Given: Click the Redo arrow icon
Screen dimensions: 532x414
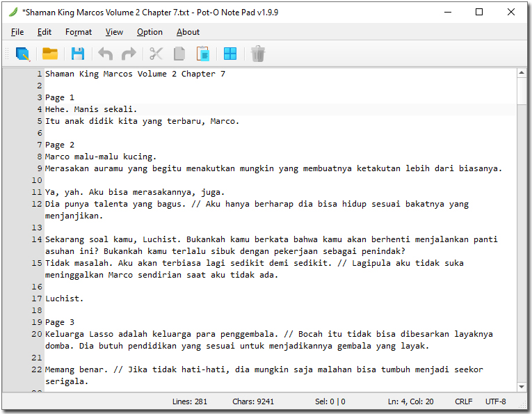Looking at the screenshot, I should click(x=129, y=54).
